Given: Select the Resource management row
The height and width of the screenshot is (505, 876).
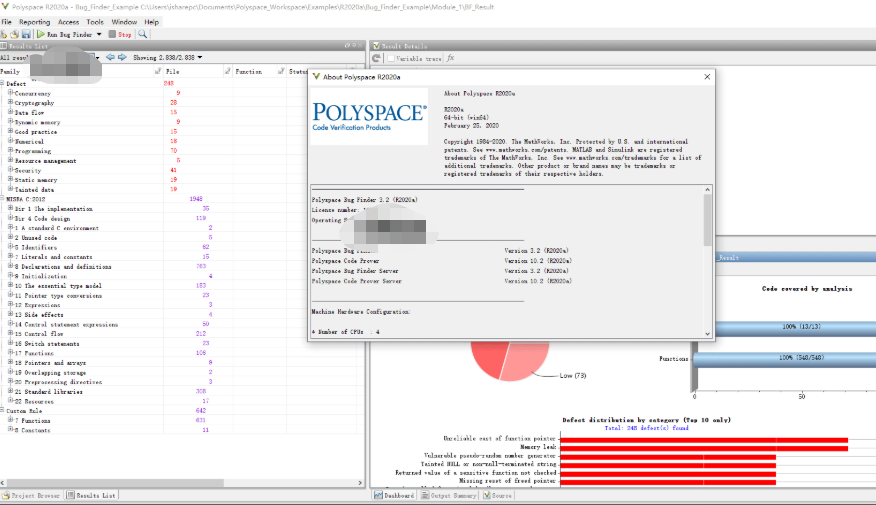Looking at the screenshot, I should pyautogui.click(x=182, y=160).
